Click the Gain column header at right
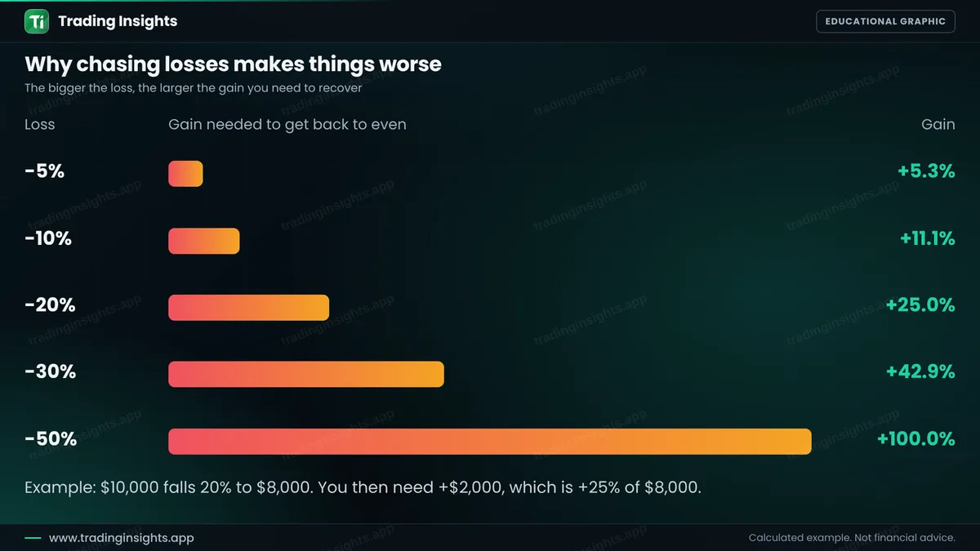980x551 pixels. (938, 124)
